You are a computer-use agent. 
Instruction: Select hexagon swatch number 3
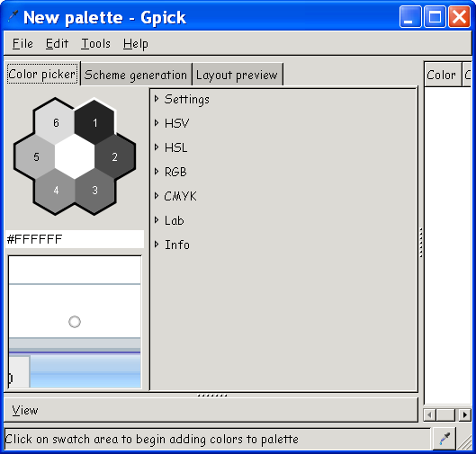point(94,191)
